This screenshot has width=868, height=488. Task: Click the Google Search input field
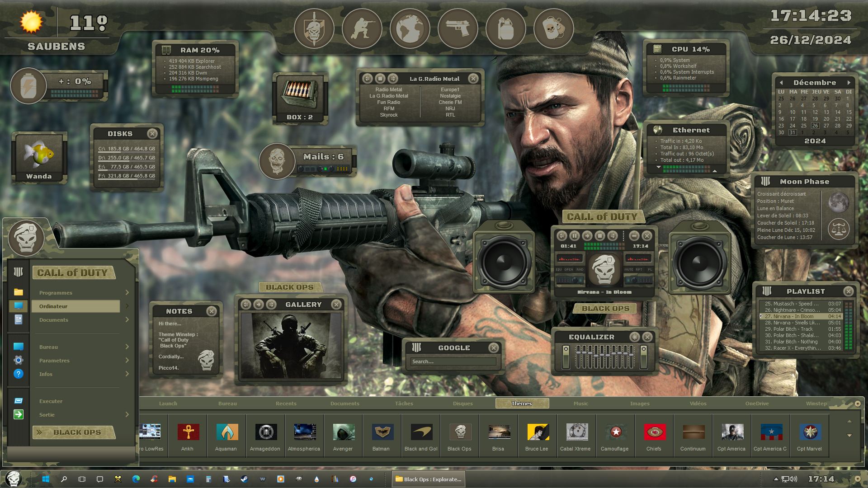[x=453, y=361]
